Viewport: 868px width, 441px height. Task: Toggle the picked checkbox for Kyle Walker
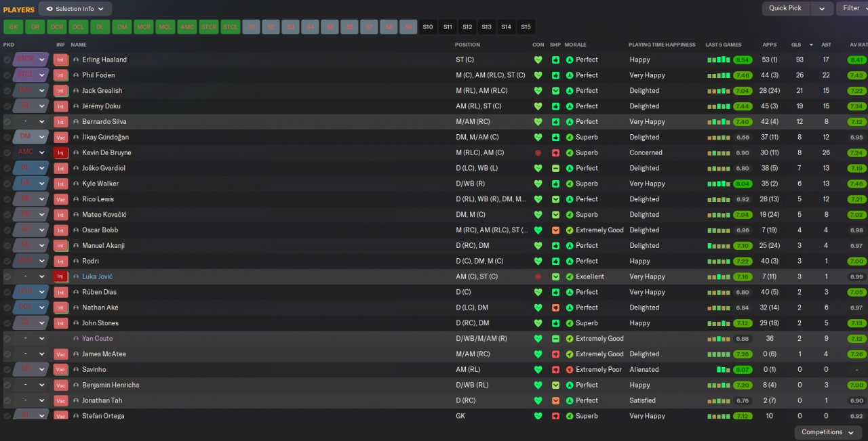pyautogui.click(x=7, y=184)
